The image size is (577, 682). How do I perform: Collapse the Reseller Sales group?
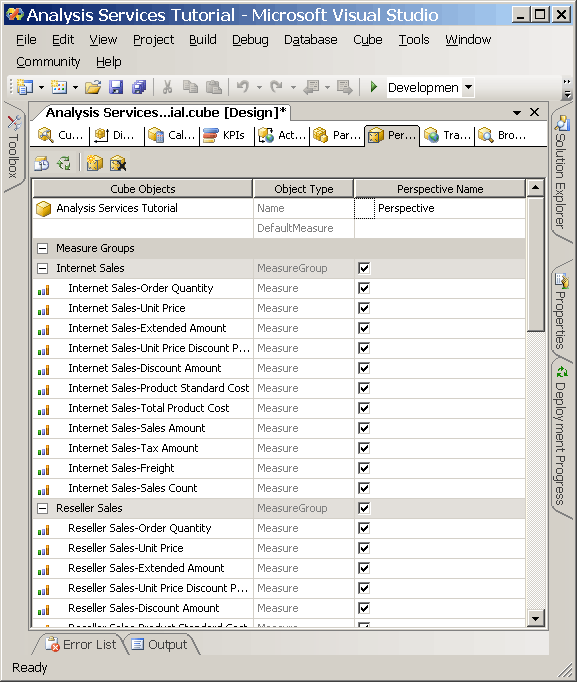pyautogui.click(x=43, y=508)
